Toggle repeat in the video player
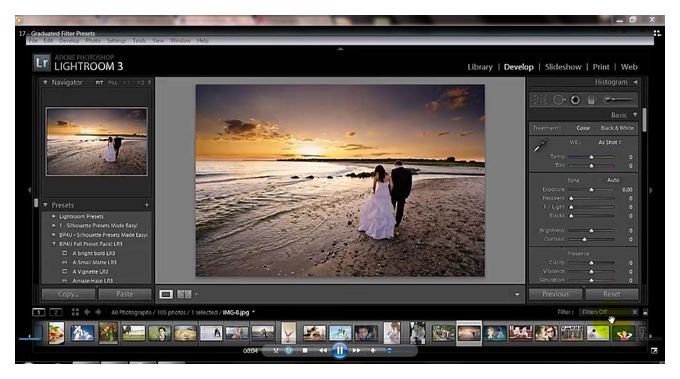680x379 pixels. (289, 350)
